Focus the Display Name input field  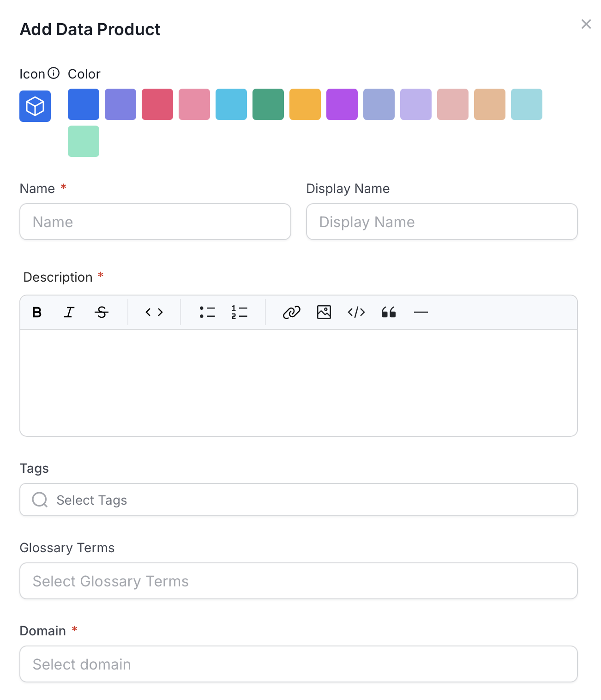pos(442,222)
